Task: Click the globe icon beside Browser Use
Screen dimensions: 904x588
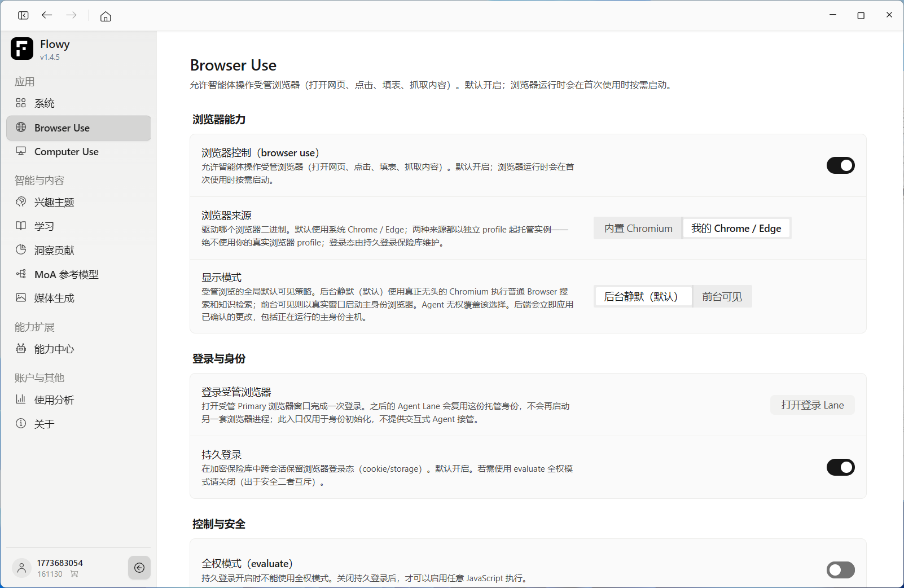Action: coord(21,128)
